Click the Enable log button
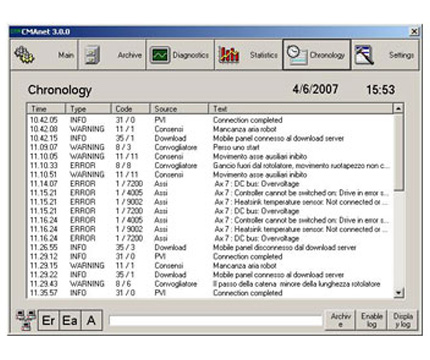This screenshot has height=360, width=430. click(x=372, y=320)
